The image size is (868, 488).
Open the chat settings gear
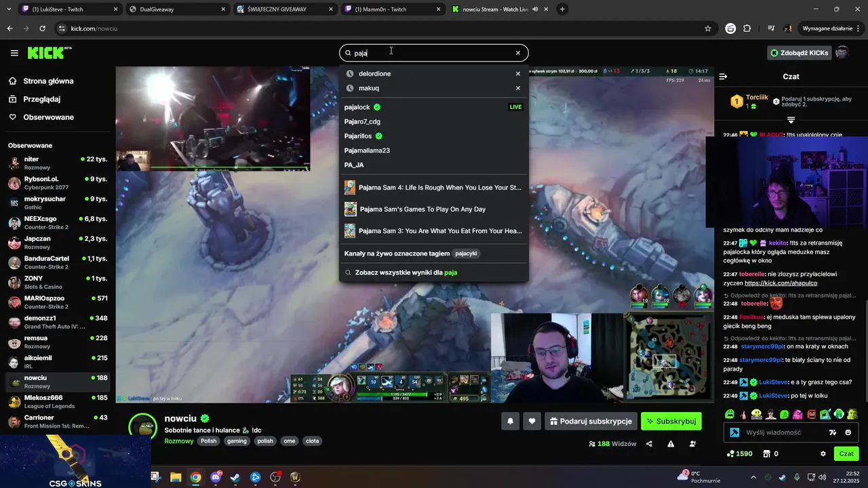click(x=823, y=454)
